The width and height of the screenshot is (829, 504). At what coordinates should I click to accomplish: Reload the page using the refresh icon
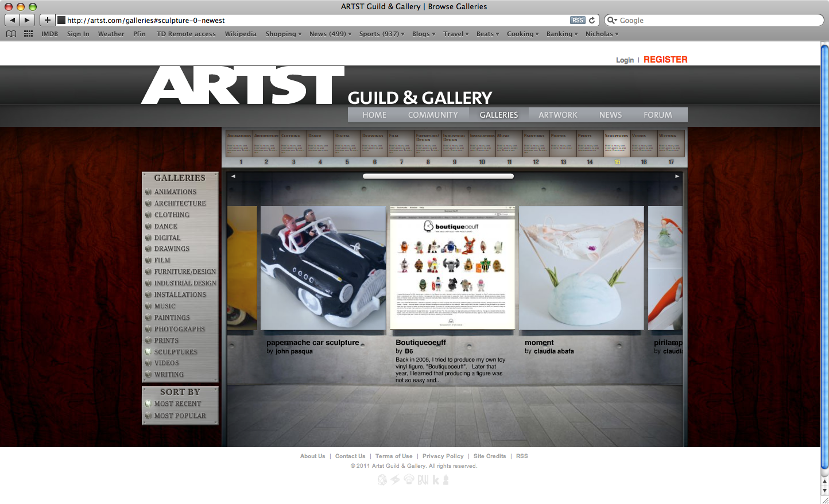point(592,20)
